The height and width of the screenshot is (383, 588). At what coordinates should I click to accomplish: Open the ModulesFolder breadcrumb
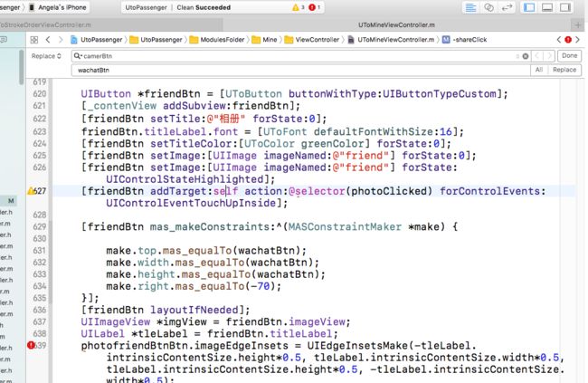tap(217, 40)
